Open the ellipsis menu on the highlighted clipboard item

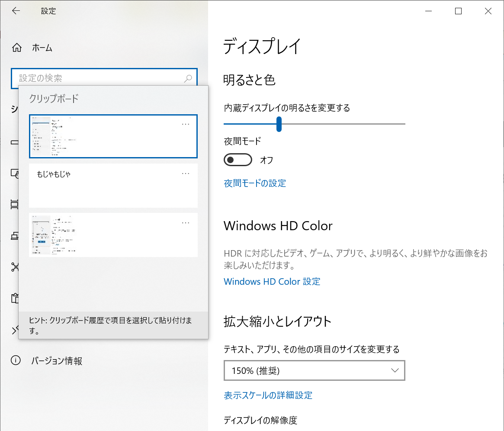[186, 124]
